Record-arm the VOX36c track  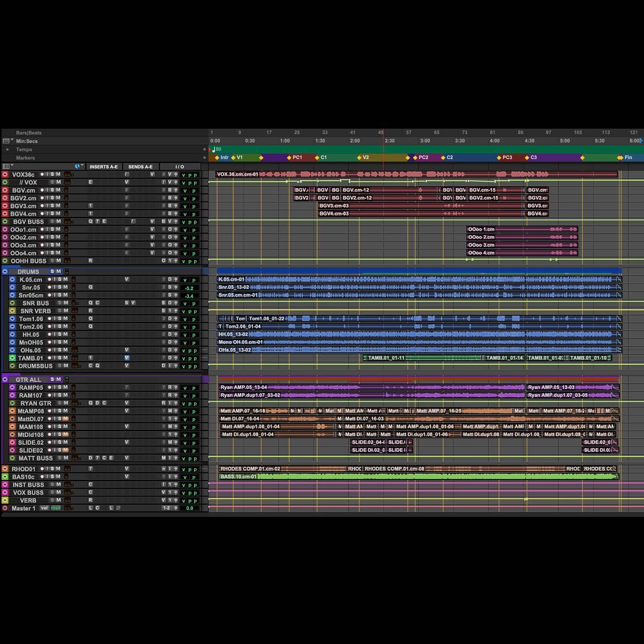[x=42, y=174]
